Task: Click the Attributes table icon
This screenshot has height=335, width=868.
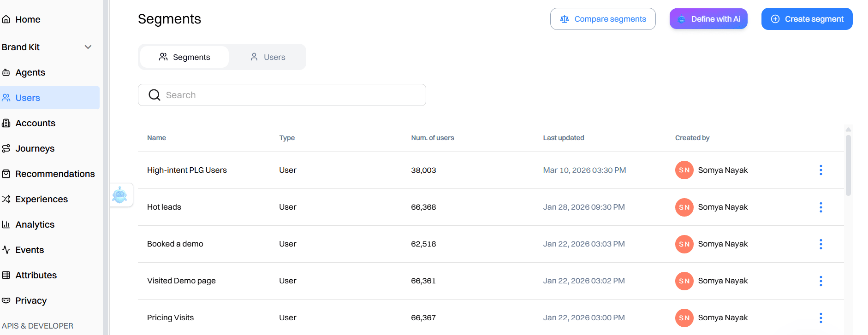Action: click(6, 275)
